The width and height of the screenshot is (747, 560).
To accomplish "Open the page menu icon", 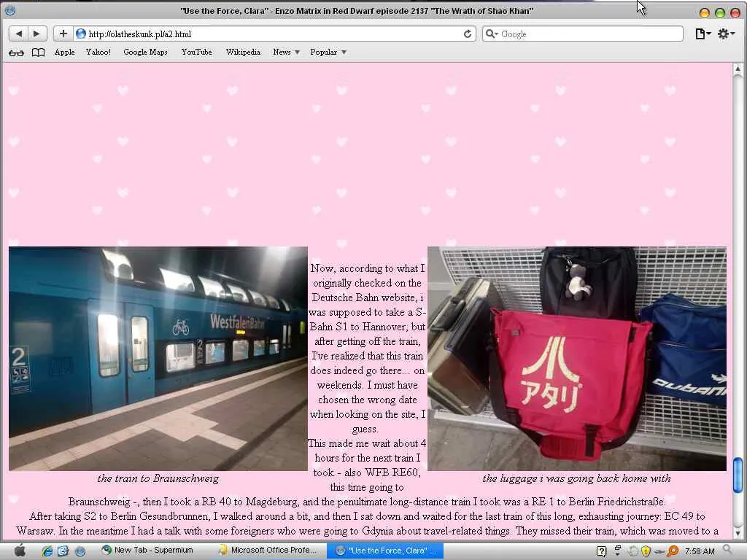I will pyautogui.click(x=703, y=34).
